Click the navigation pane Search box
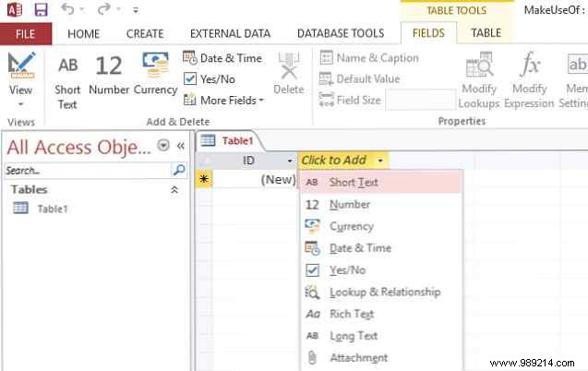Screen dimensions: 588x371 [88, 171]
